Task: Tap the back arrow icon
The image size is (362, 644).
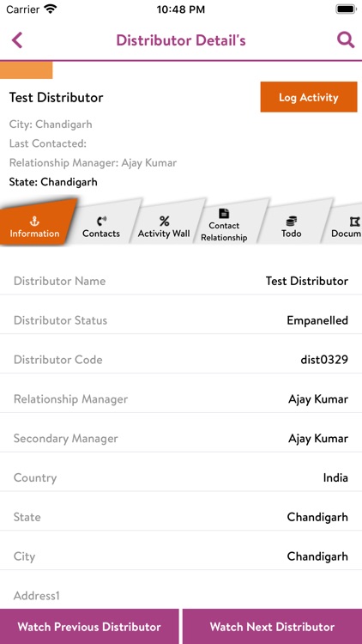Action: [17, 40]
